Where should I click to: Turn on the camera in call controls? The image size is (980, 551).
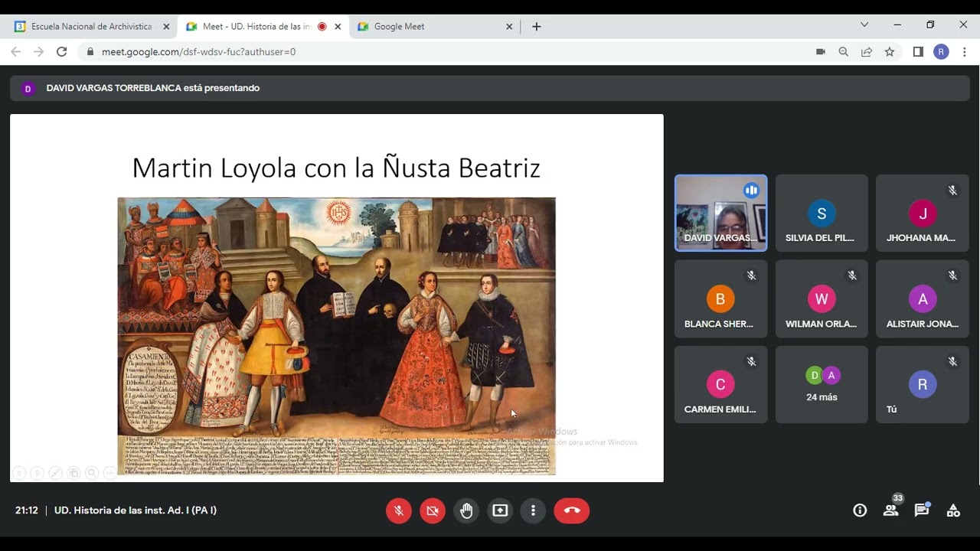tap(433, 510)
